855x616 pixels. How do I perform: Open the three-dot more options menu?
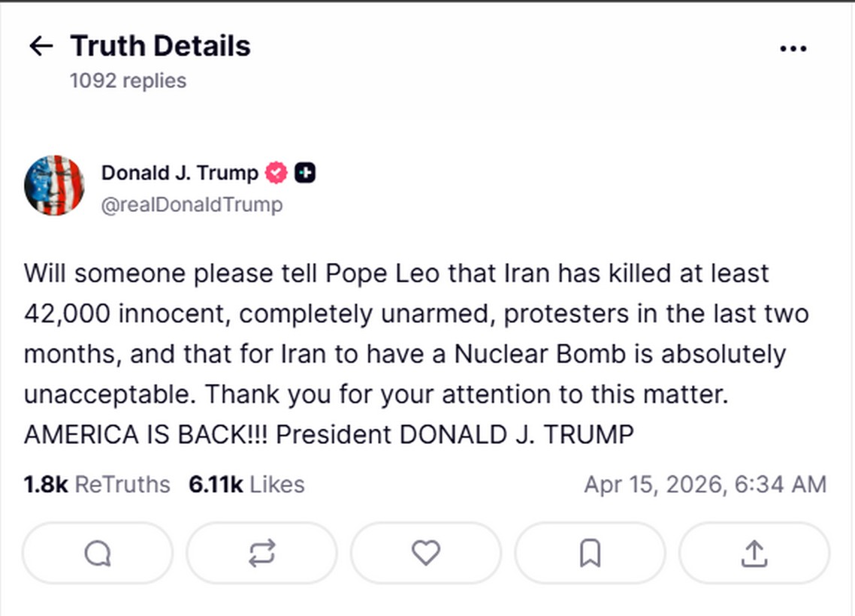click(x=793, y=49)
